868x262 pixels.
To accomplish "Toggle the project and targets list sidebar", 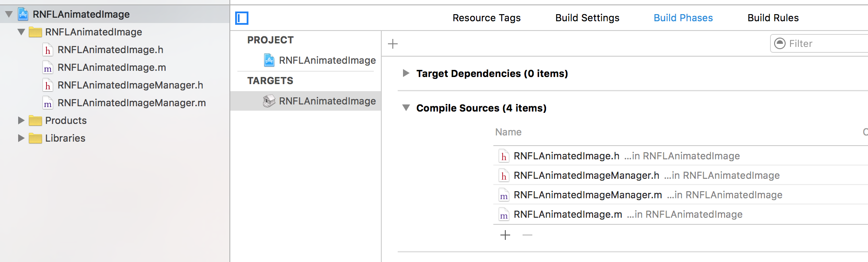I will click(x=241, y=18).
